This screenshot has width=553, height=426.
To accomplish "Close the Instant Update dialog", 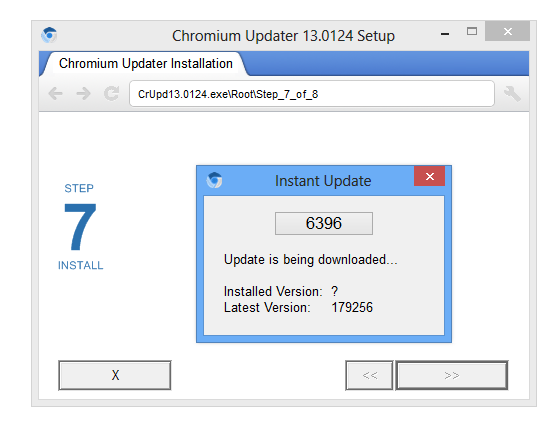I will [x=430, y=176].
